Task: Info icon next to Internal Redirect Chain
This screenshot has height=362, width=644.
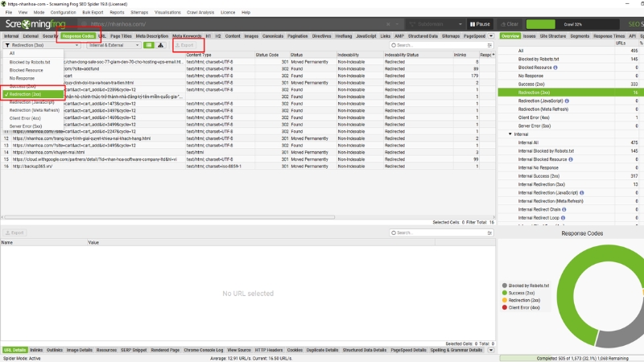Action: pyautogui.click(x=564, y=209)
